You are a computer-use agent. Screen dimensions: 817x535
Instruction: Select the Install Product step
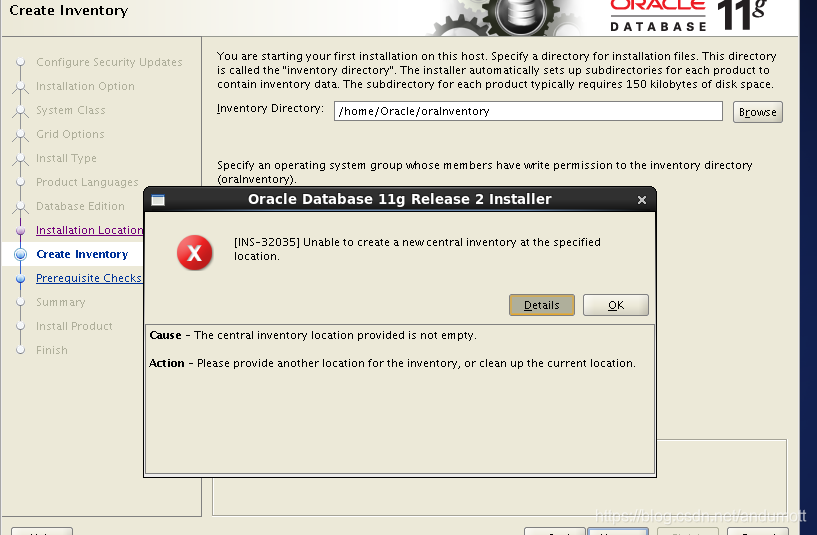pos(74,326)
